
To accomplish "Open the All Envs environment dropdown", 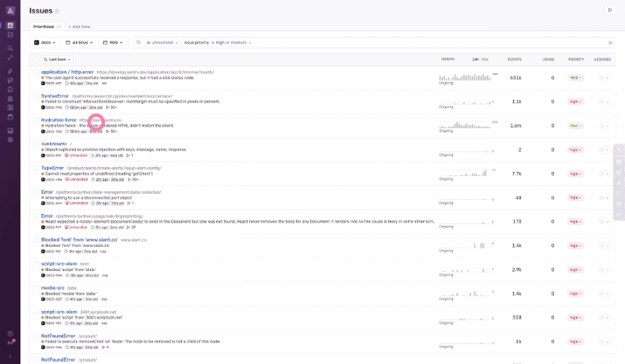I will 80,43.
